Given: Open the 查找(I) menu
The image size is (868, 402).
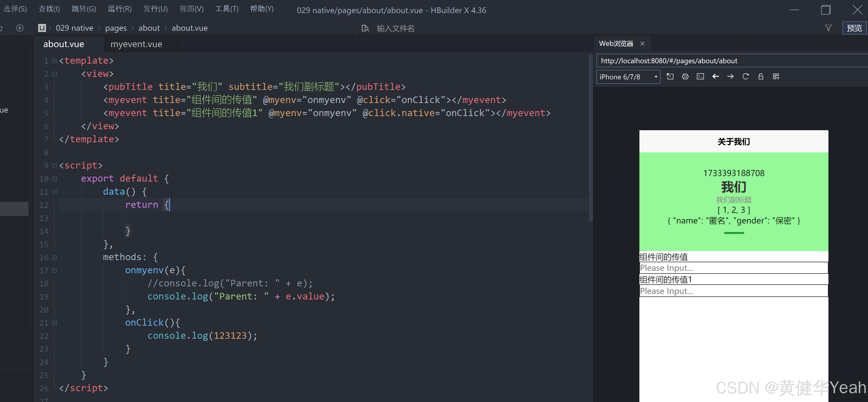Looking at the screenshot, I should (x=49, y=9).
